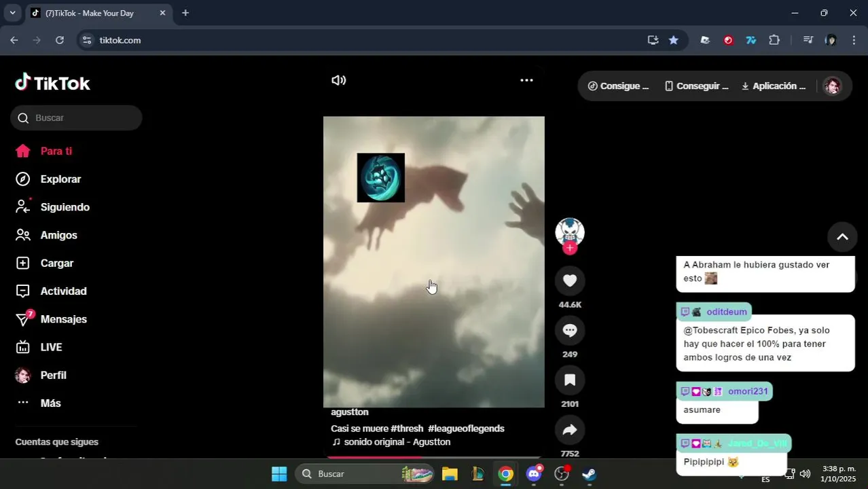Open Amigos in the sidebar

46,235
